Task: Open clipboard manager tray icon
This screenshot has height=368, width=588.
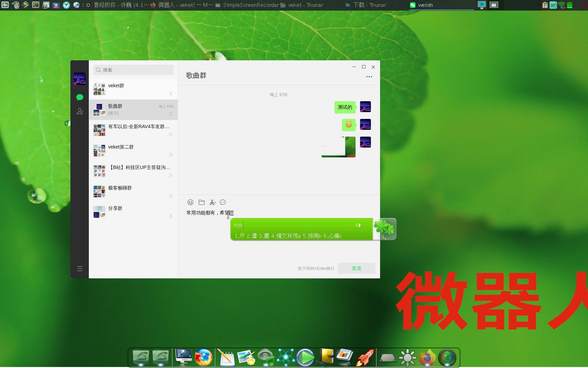Action: [x=545, y=5]
